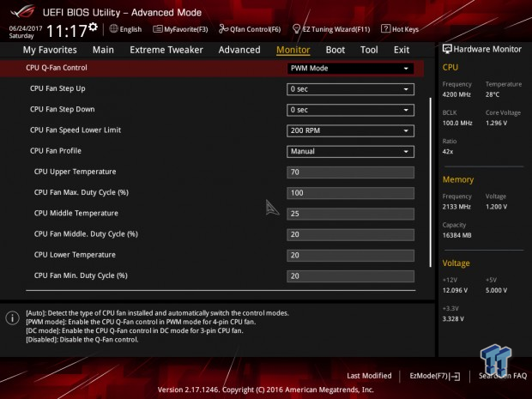Viewport: 532px width, 399px height.
Task: Click the settings gear next to the clock
Action: tap(94, 27)
